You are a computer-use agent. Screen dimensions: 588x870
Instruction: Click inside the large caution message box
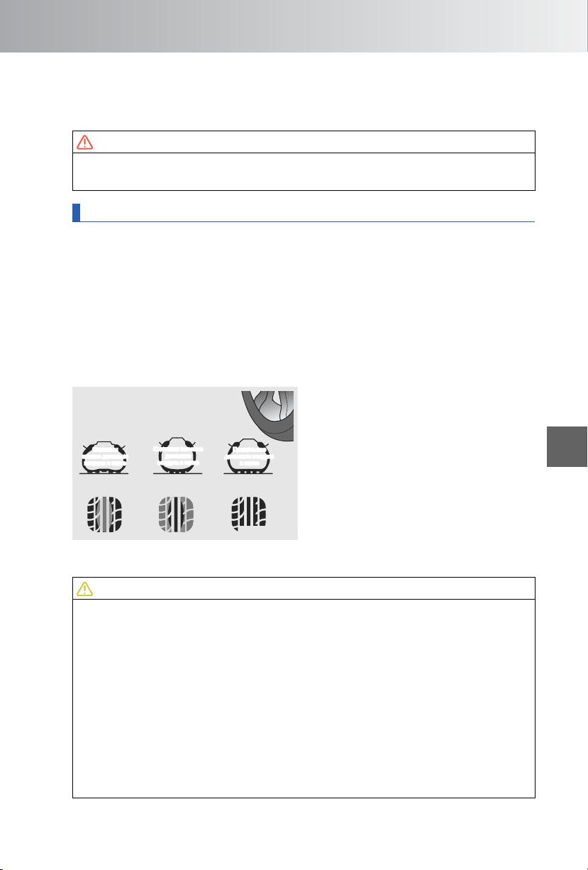tap(303, 698)
